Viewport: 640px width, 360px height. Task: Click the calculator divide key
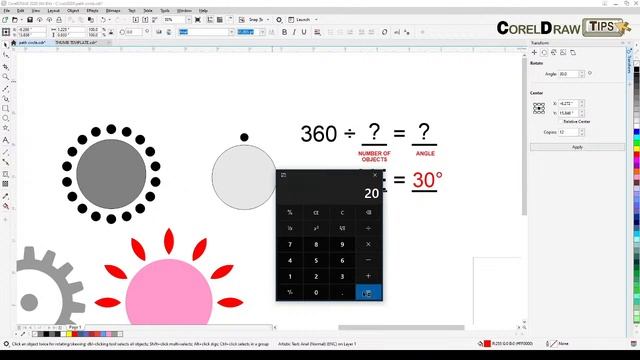click(369, 229)
